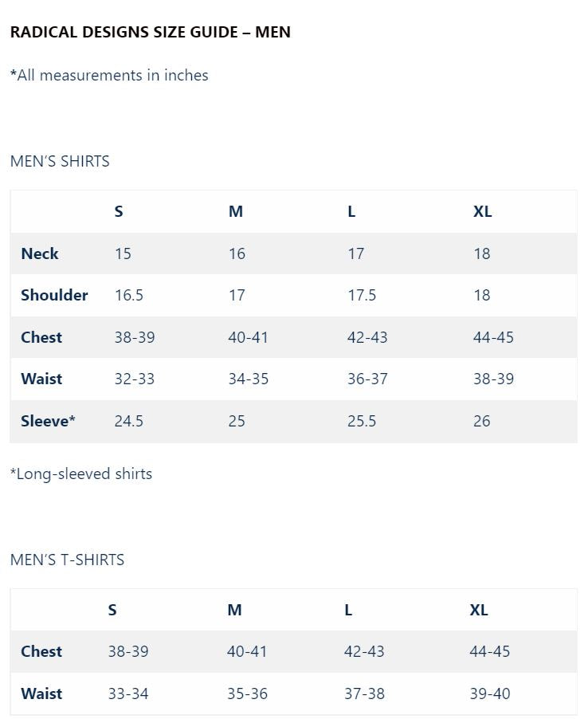The image size is (588, 719).
Task: Click the XL column header in shirts table
Action: click(x=482, y=211)
